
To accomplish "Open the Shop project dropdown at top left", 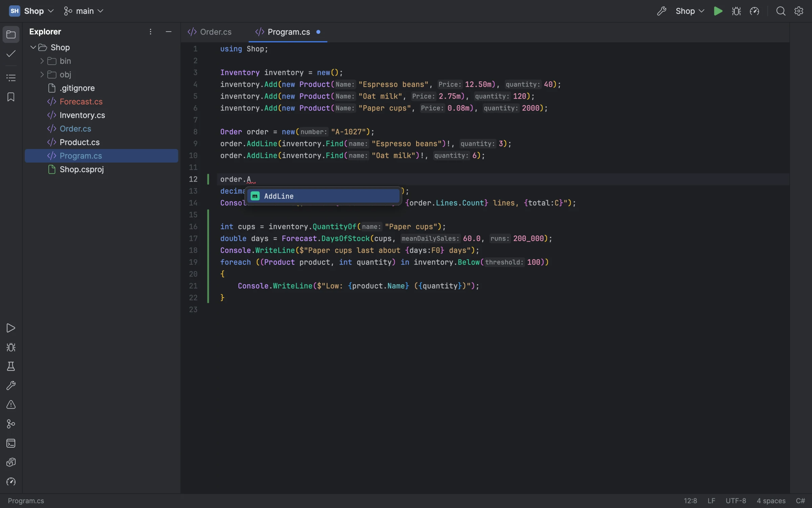I will tap(39, 11).
